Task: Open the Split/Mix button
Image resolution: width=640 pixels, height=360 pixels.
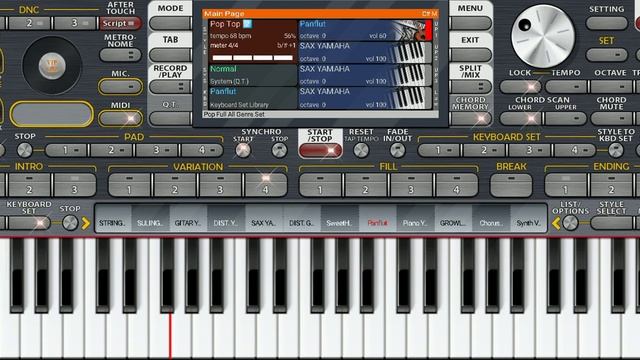Action: [x=471, y=87]
